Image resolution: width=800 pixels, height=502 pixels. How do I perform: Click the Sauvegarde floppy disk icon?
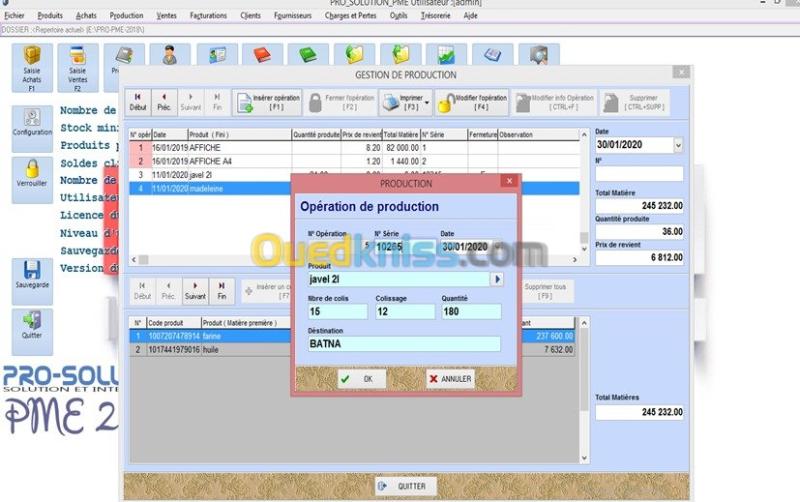[x=32, y=281]
